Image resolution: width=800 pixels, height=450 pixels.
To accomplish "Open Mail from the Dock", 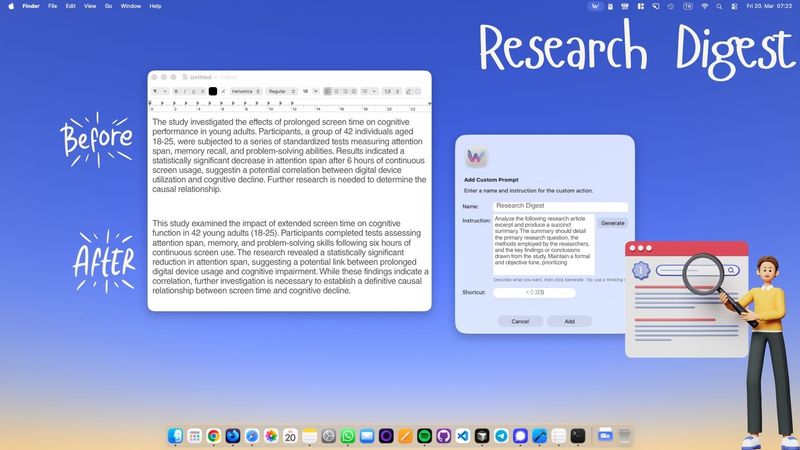I will click(367, 436).
